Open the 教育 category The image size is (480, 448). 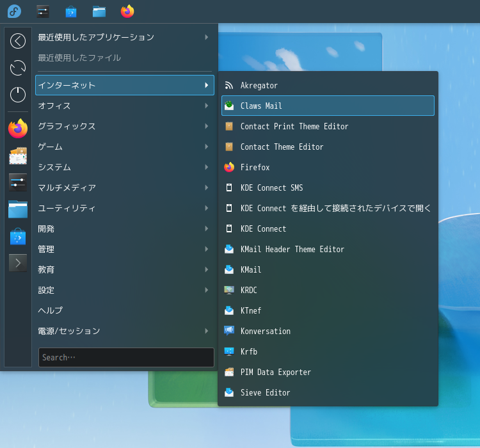(125, 269)
